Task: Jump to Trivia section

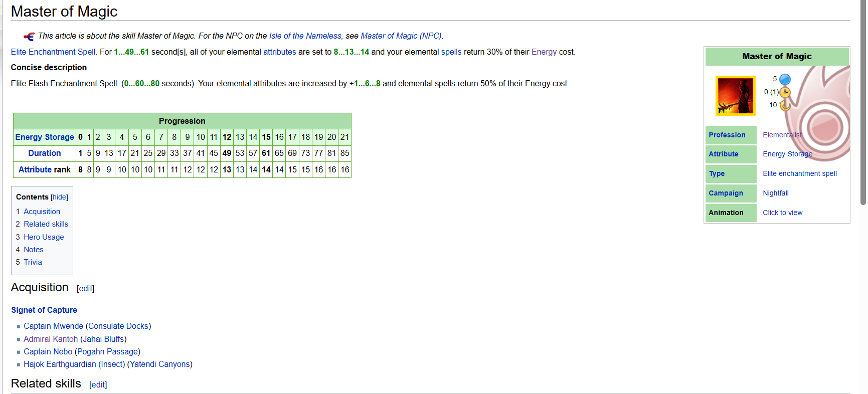Action: pos(33,263)
